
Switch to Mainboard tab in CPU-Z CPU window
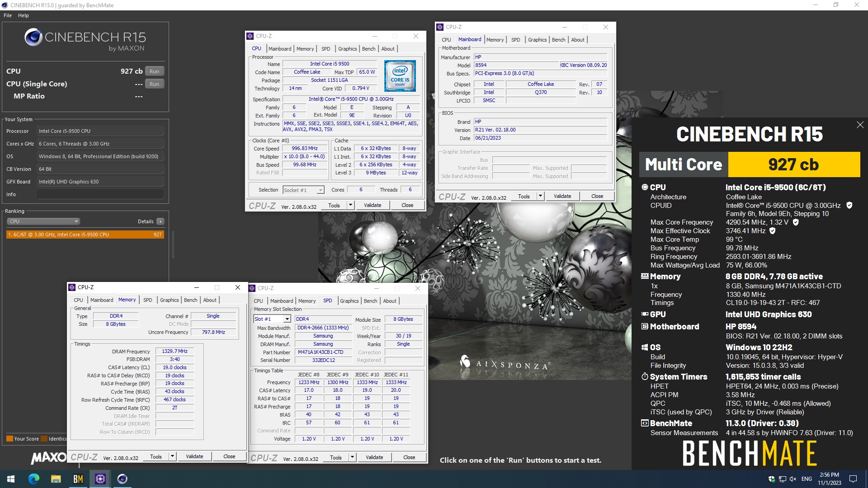[280, 49]
